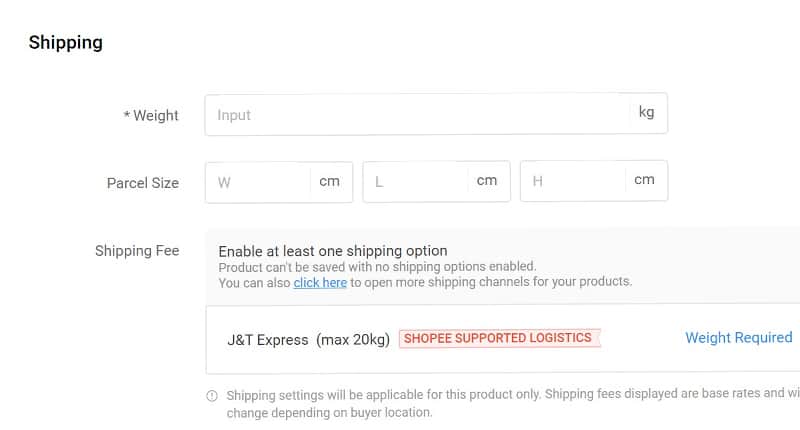
Task: Click the Parcel Size label
Action: 143,183
